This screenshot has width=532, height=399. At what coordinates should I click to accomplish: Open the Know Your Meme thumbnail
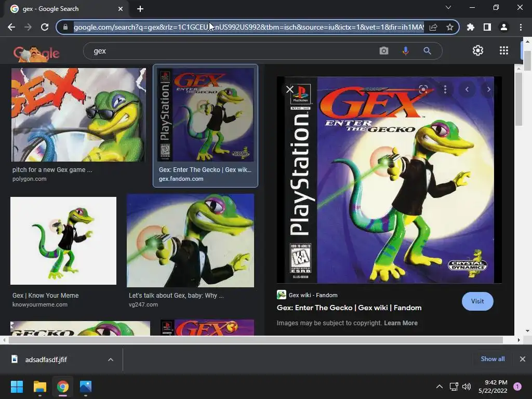click(63, 241)
